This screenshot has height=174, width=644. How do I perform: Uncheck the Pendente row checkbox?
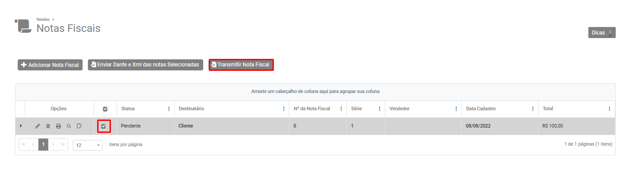(103, 126)
